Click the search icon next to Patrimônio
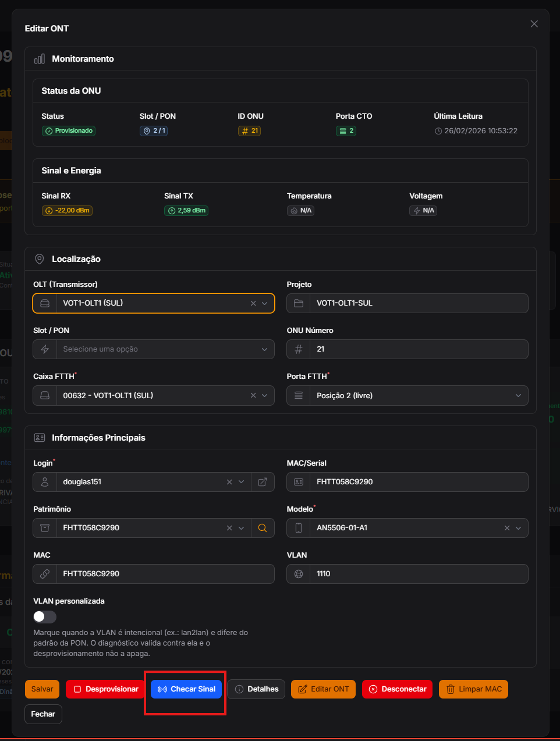The height and width of the screenshot is (741, 560). (x=263, y=528)
